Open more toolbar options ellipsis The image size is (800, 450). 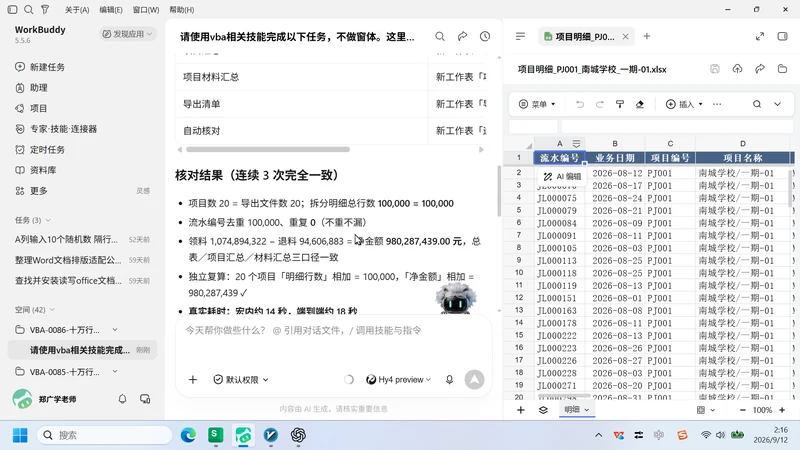coord(717,104)
